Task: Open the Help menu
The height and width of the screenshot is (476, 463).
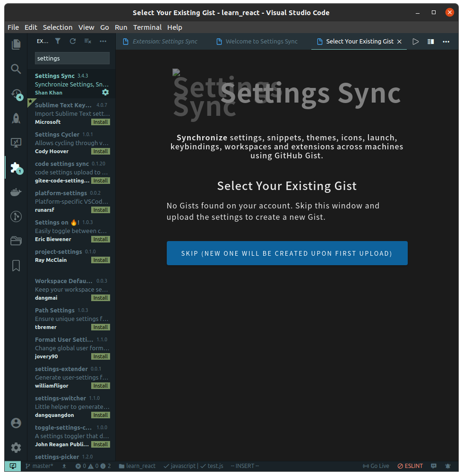Action: 174,27
